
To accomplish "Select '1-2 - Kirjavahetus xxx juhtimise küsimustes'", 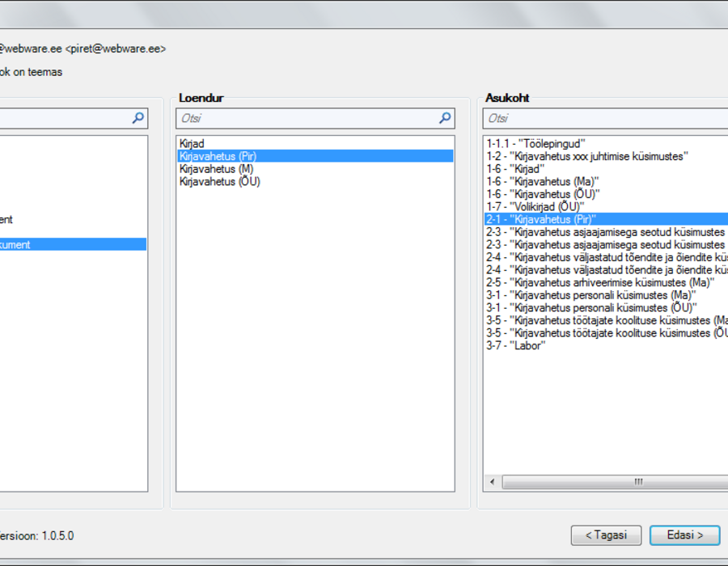I will coord(607,156).
